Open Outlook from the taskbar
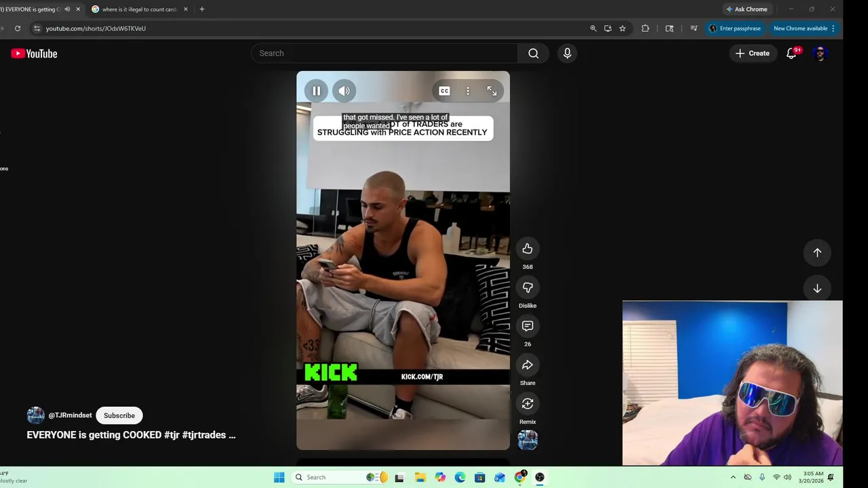The height and width of the screenshot is (488, 868). [500, 477]
